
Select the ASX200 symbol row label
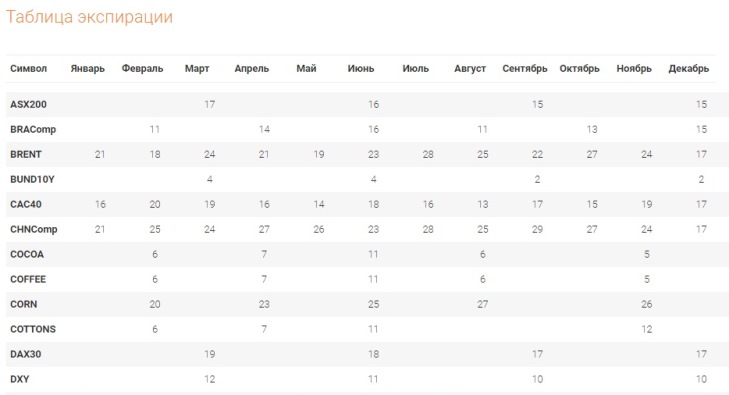[28, 105]
